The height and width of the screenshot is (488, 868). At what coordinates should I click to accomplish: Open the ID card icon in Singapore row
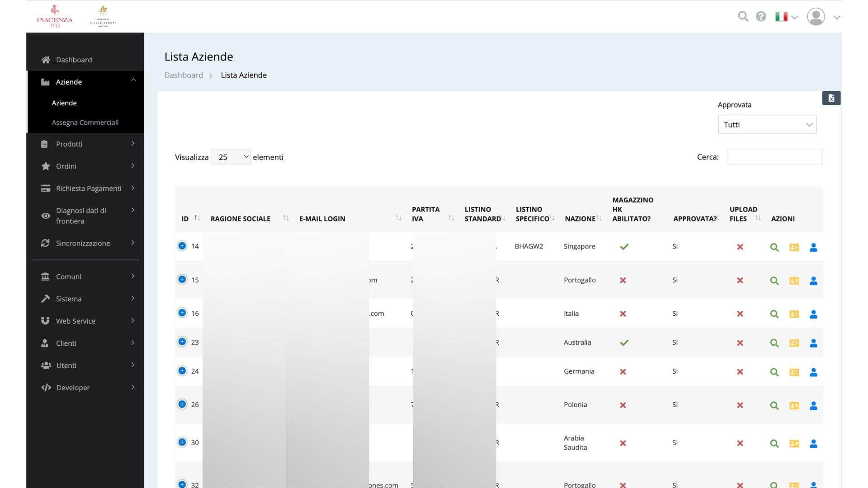794,247
